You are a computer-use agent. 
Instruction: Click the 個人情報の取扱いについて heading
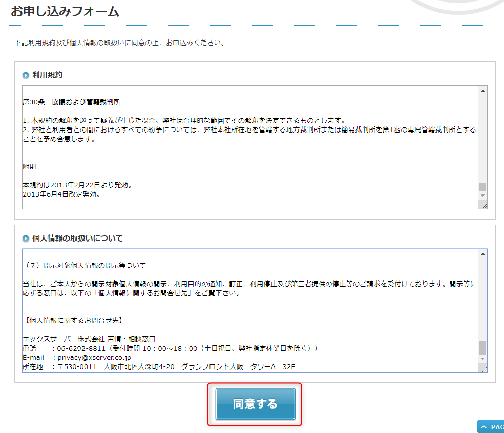point(77,239)
